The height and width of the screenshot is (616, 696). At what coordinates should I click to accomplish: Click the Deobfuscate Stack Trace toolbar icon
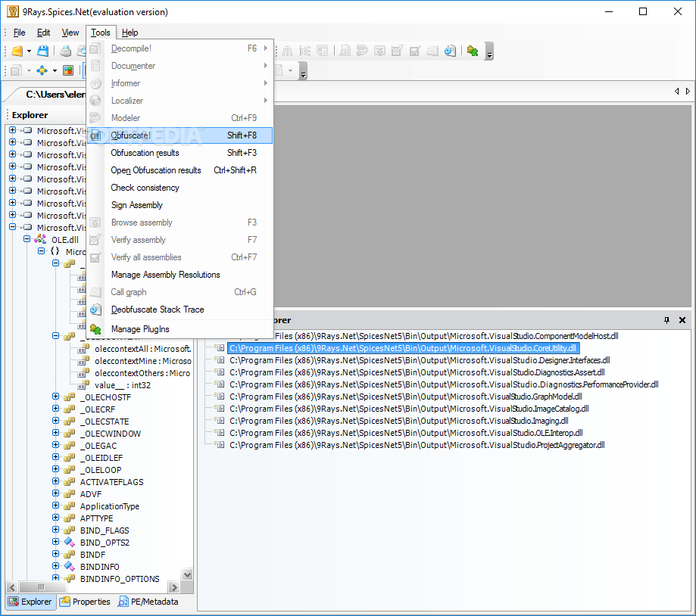(450, 51)
